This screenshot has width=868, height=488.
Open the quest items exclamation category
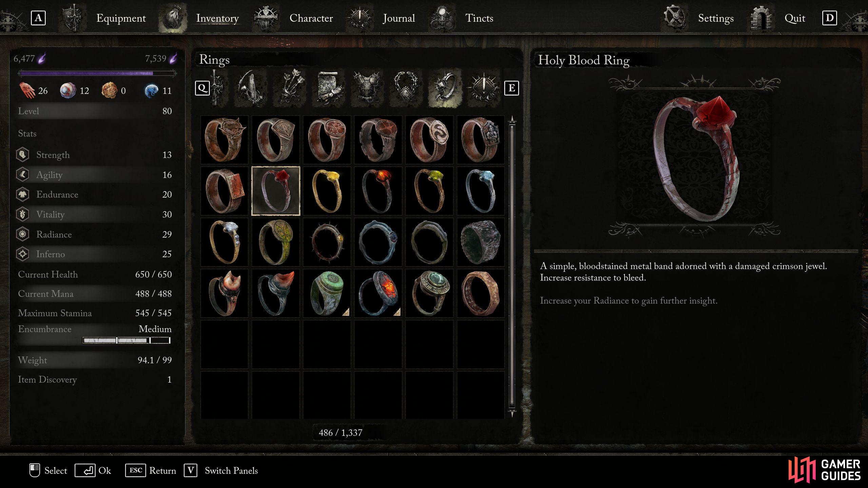(x=484, y=88)
